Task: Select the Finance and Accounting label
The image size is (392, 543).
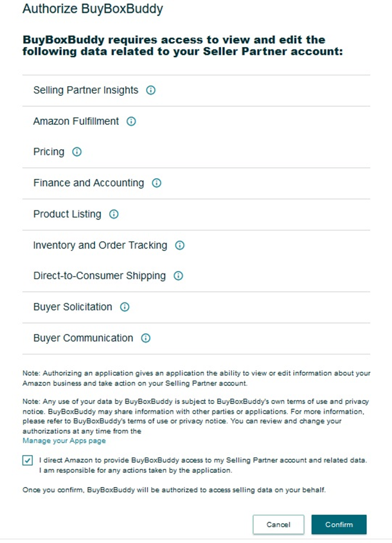Action: (x=89, y=183)
